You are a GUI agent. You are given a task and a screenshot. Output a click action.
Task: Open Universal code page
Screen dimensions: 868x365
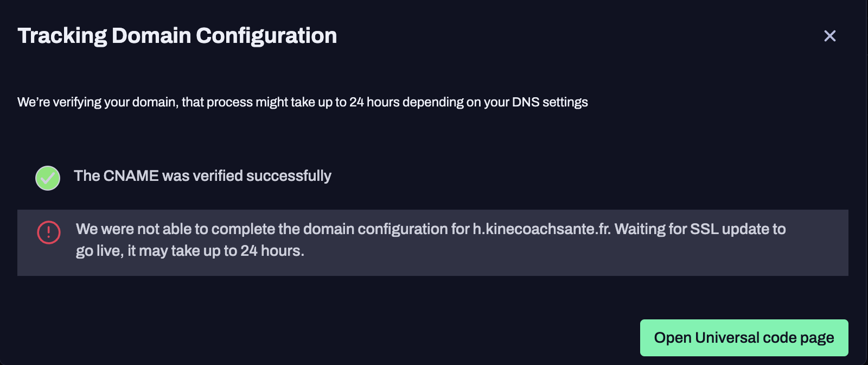pyautogui.click(x=744, y=338)
